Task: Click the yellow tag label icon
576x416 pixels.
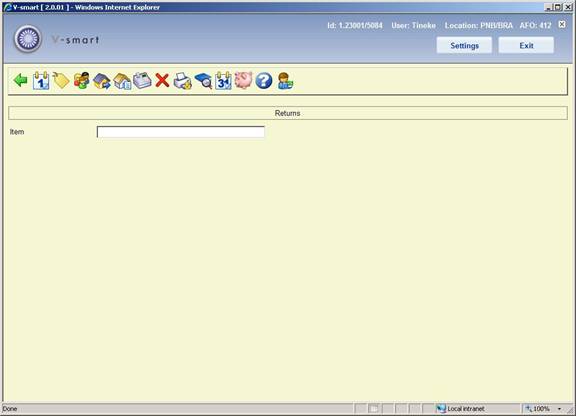Action: tap(61, 80)
